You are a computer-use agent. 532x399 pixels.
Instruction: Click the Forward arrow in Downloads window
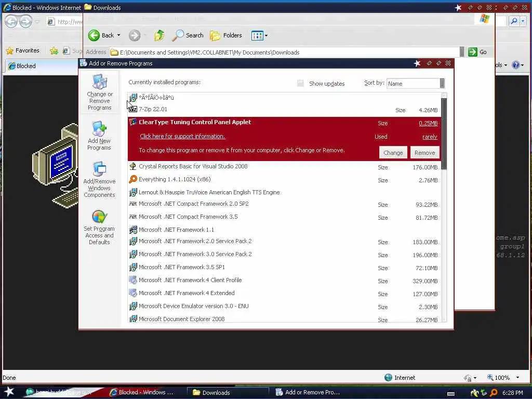coord(135,35)
